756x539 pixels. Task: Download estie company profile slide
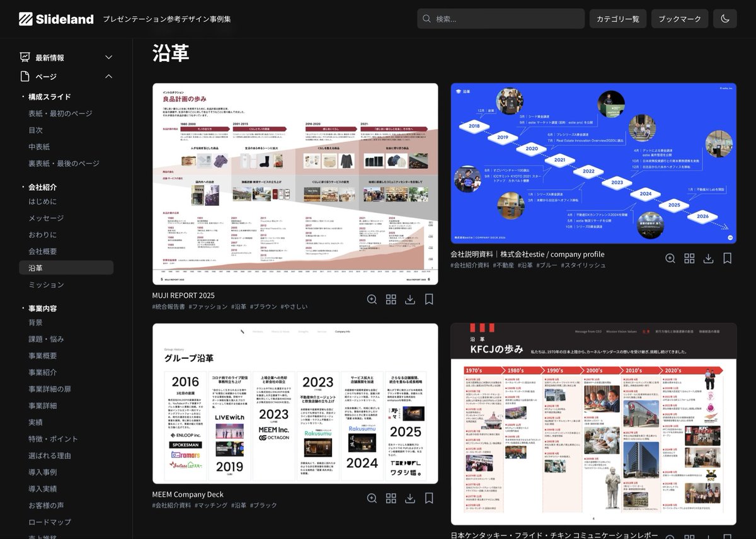pos(708,259)
